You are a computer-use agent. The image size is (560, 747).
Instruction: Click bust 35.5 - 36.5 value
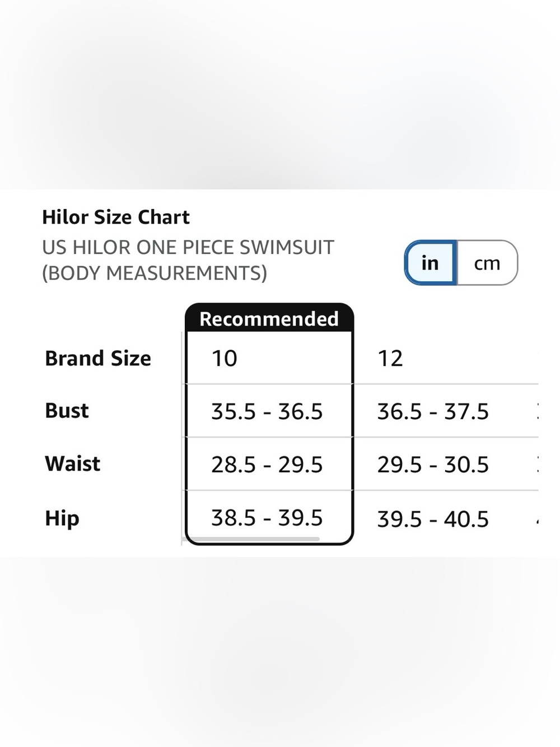click(x=267, y=412)
